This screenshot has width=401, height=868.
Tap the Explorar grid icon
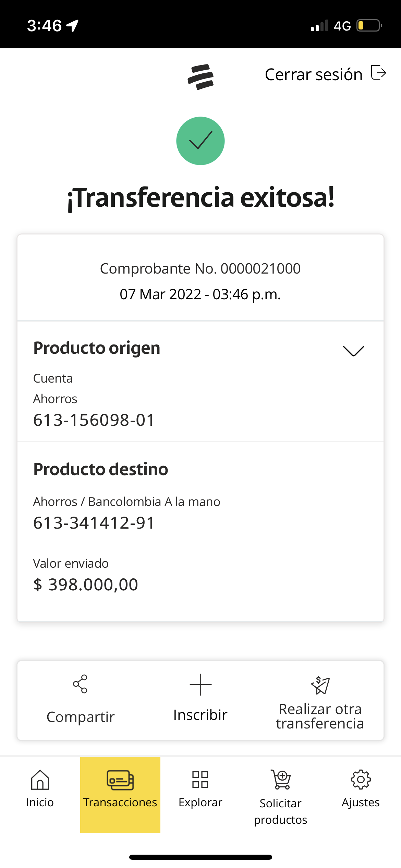coord(200,780)
